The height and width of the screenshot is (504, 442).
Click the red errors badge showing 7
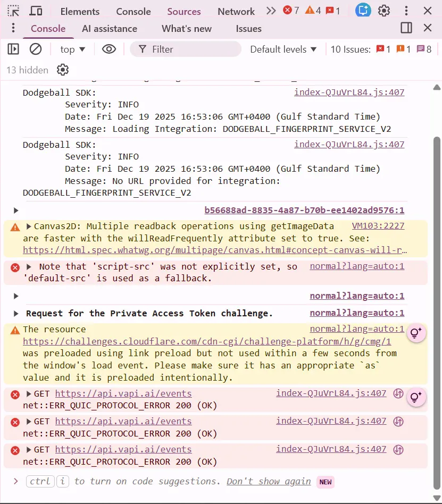(291, 10)
